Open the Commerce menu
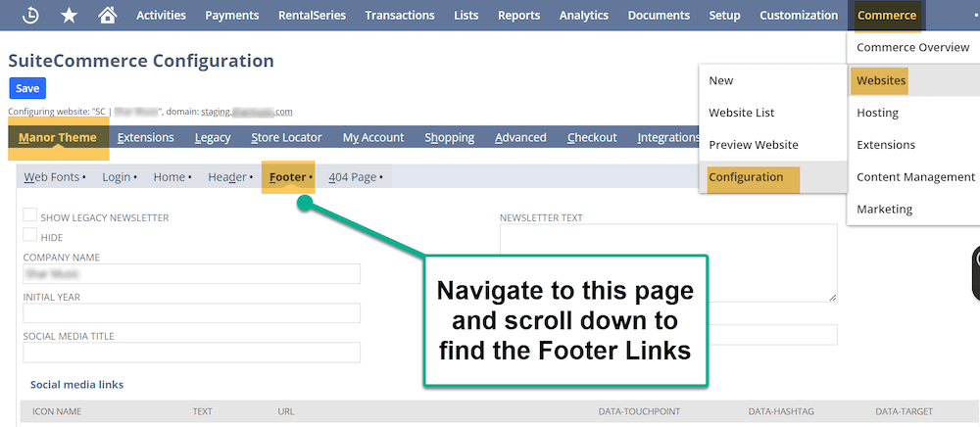 pyautogui.click(x=887, y=16)
